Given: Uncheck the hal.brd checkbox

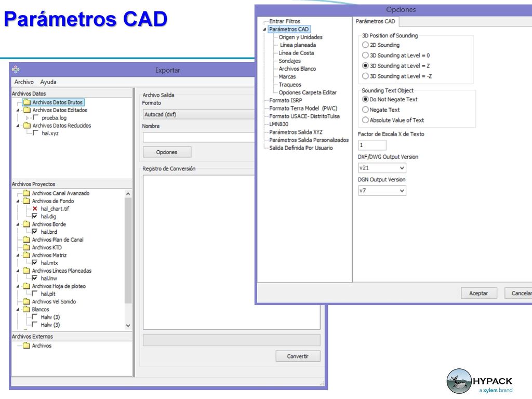Looking at the screenshot, I should pos(35,232).
